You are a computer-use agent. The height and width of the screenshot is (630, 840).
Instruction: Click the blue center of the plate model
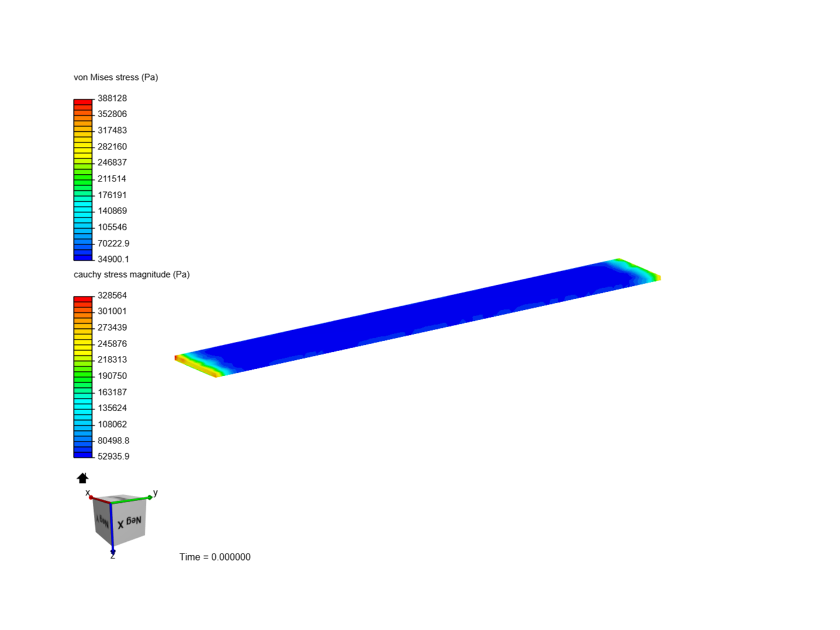(417, 318)
